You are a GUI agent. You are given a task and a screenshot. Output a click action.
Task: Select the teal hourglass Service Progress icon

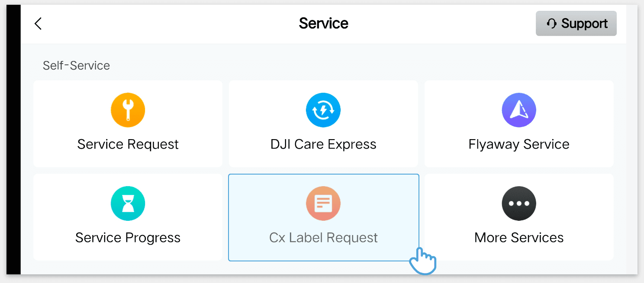coord(128,203)
